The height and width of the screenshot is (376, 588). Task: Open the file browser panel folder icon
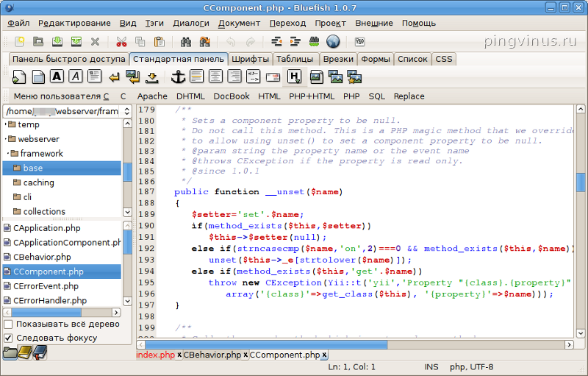point(10,352)
